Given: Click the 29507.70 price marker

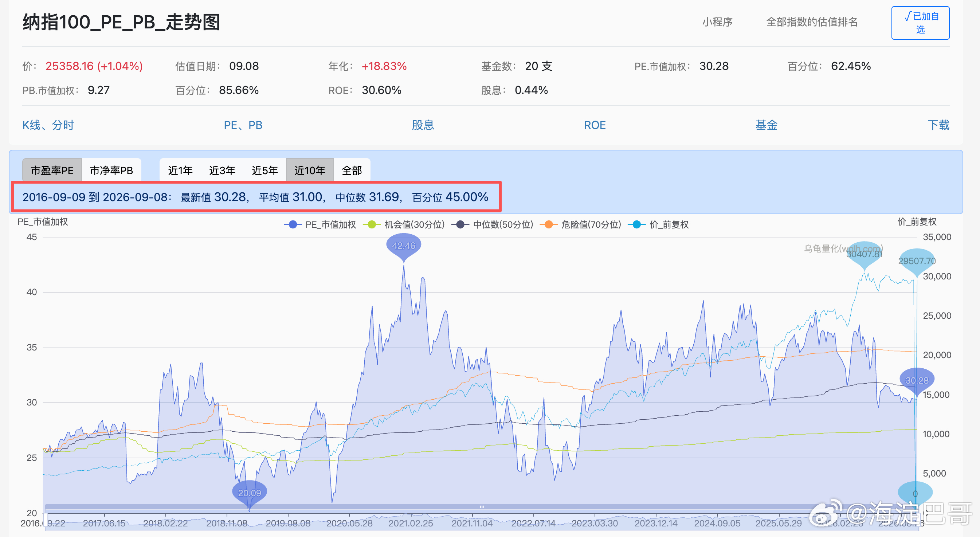Looking at the screenshot, I should pos(917,261).
